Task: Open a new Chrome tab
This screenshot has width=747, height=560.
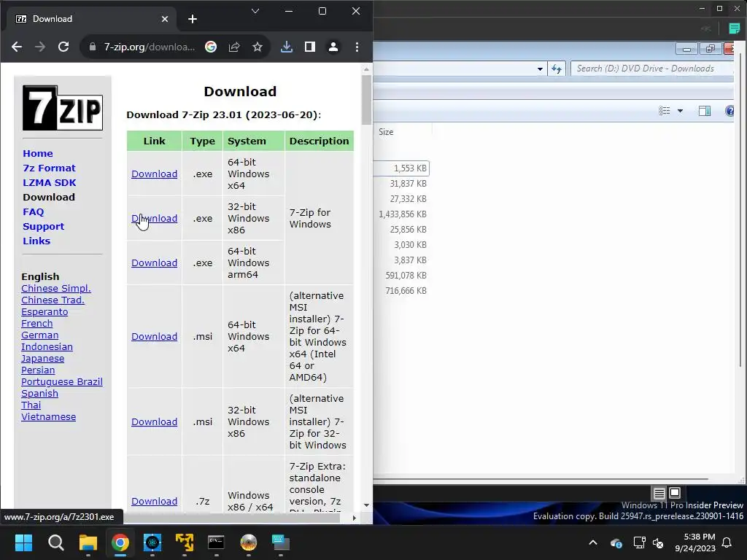Action: pos(193,19)
